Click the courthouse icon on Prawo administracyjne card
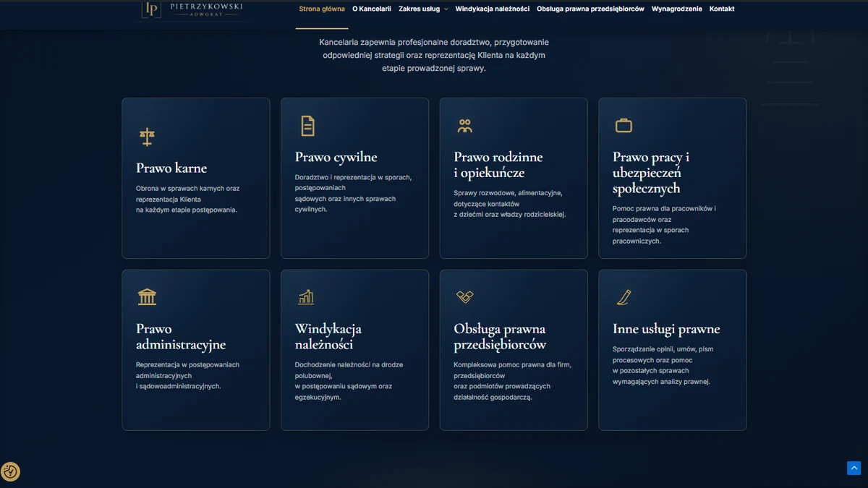868x488 pixels. [x=147, y=297]
